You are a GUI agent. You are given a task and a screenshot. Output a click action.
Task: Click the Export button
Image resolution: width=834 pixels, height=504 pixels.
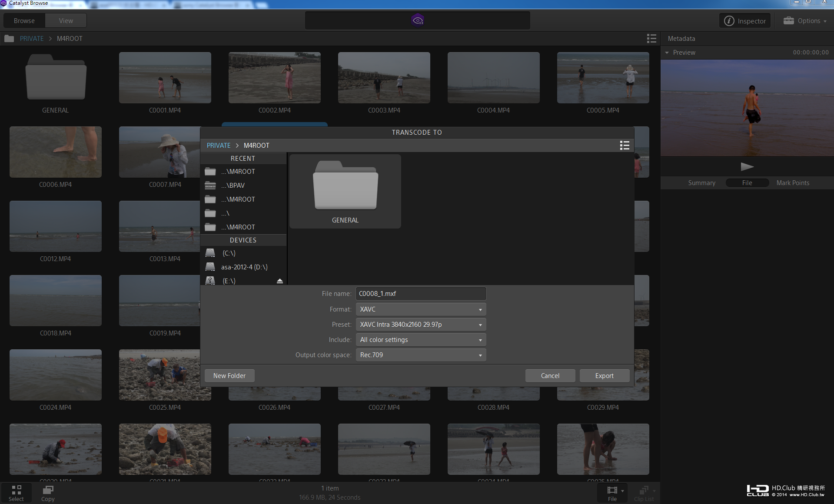point(605,376)
